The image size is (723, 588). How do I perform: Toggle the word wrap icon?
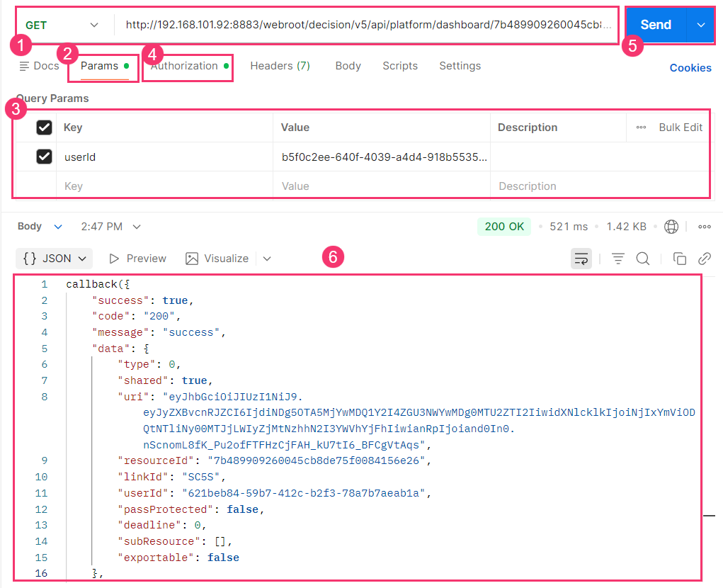point(581,259)
